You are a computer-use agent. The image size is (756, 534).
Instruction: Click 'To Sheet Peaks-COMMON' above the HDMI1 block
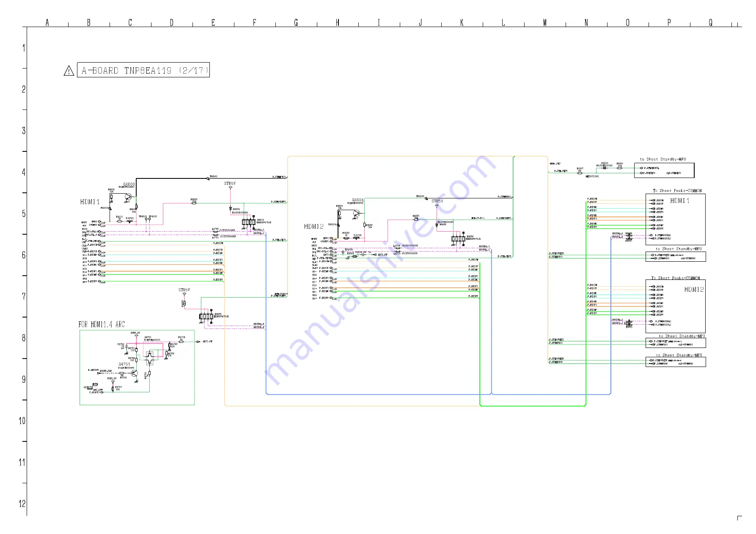[677, 191]
